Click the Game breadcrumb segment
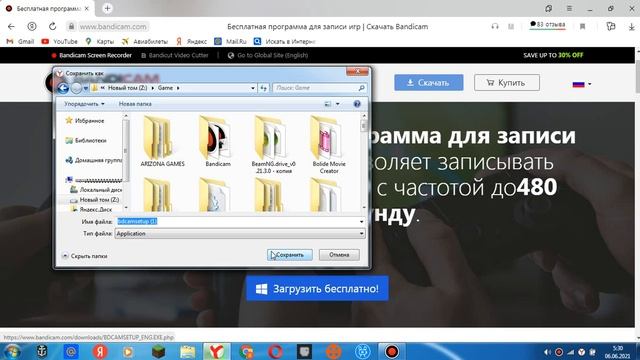640x360 pixels. click(x=165, y=88)
